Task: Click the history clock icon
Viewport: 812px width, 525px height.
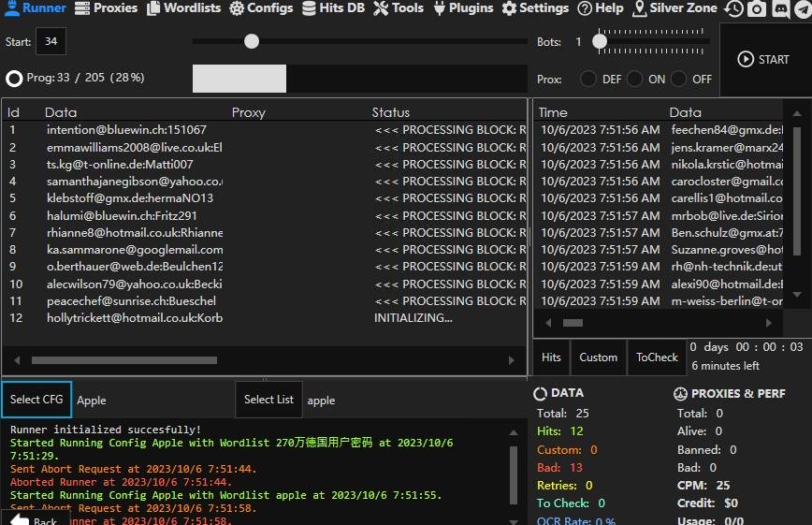Action: pos(734,9)
